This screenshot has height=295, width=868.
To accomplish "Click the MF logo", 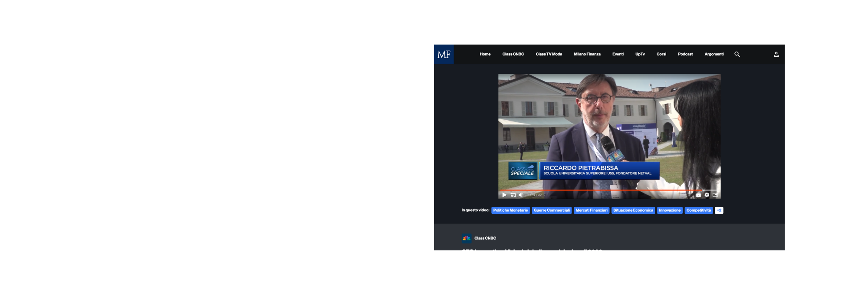I will pyautogui.click(x=444, y=55).
